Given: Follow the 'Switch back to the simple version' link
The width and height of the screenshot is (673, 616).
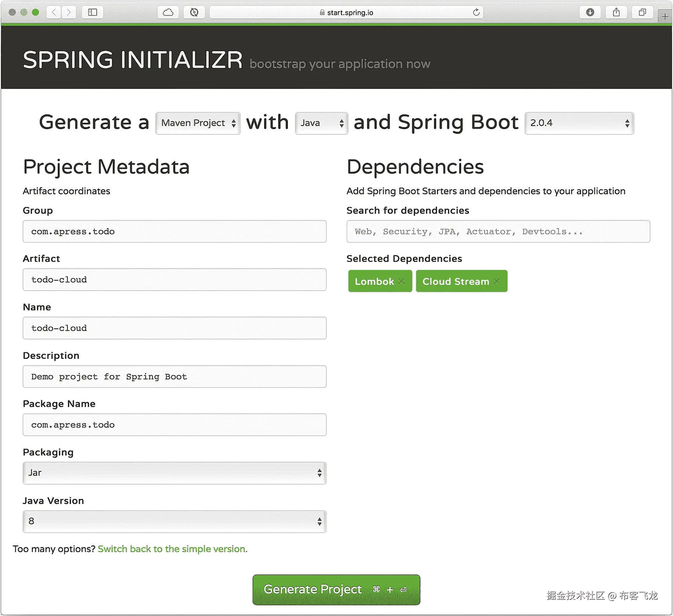Looking at the screenshot, I should click(x=172, y=549).
